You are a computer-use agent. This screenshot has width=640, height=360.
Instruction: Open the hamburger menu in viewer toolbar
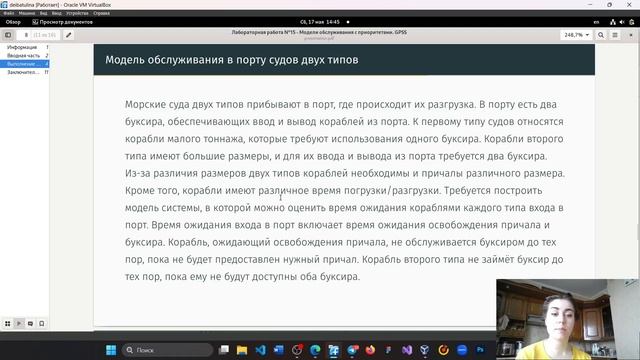coord(615,35)
